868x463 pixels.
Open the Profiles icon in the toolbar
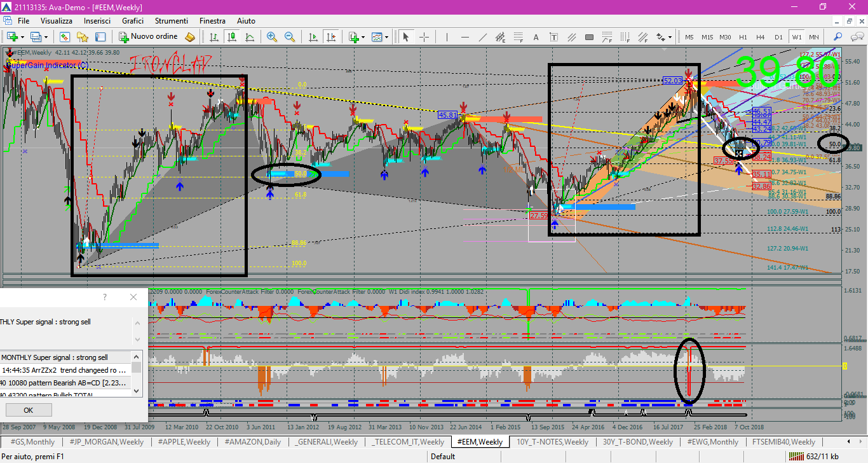[x=36, y=37]
